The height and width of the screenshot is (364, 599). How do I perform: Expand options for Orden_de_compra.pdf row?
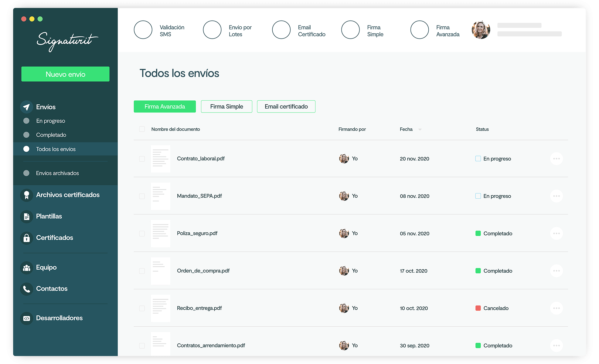[556, 270]
